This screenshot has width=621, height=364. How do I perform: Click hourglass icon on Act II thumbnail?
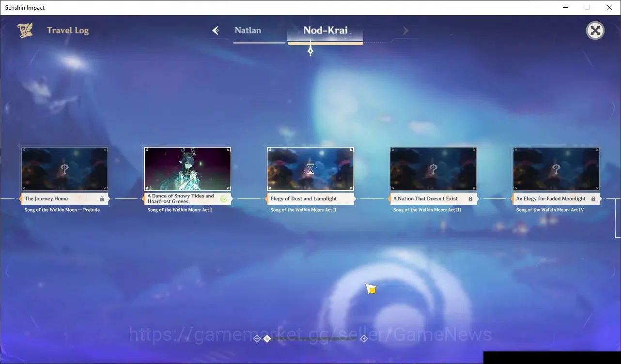click(x=310, y=169)
